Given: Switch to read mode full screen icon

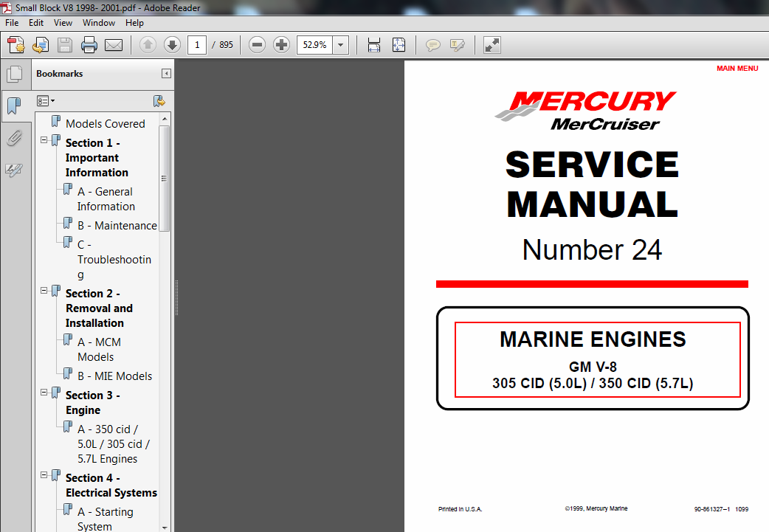Looking at the screenshot, I should click(x=492, y=45).
